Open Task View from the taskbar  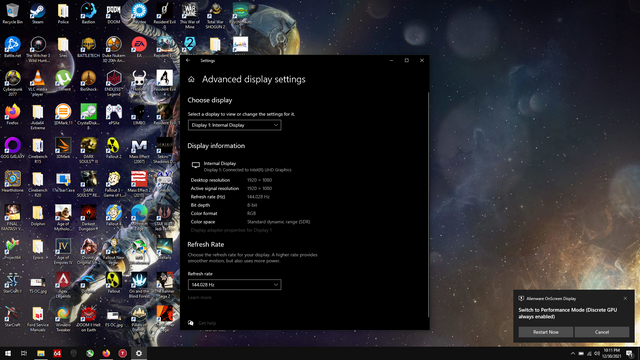(24, 353)
